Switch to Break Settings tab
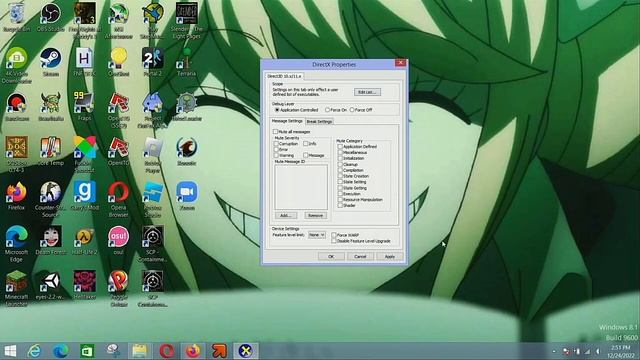This screenshot has height=360, width=640. pyautogui.click(x=319, y=122)
